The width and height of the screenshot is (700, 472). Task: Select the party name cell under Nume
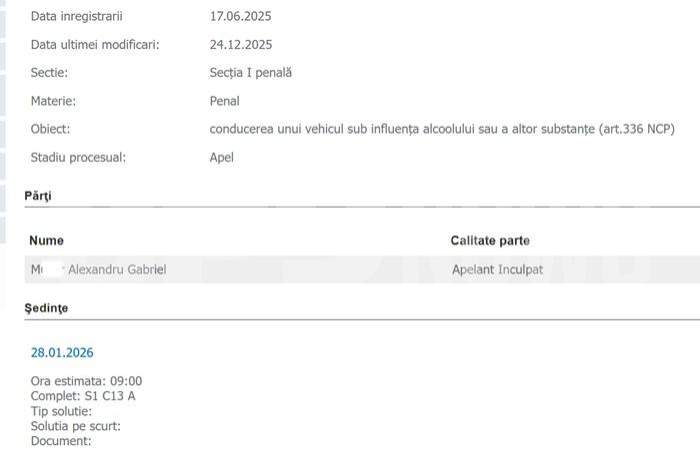pyautogui.click(x=98, y=269)
